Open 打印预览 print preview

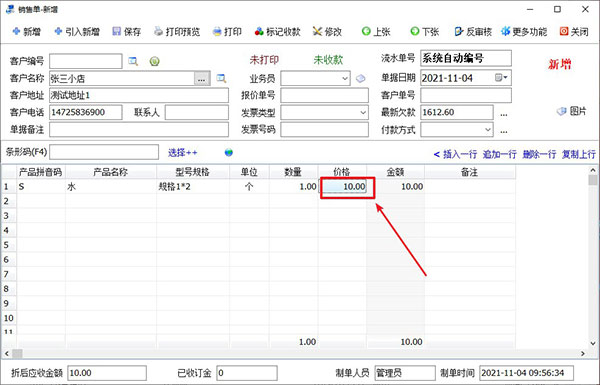(x=177, y=31)
